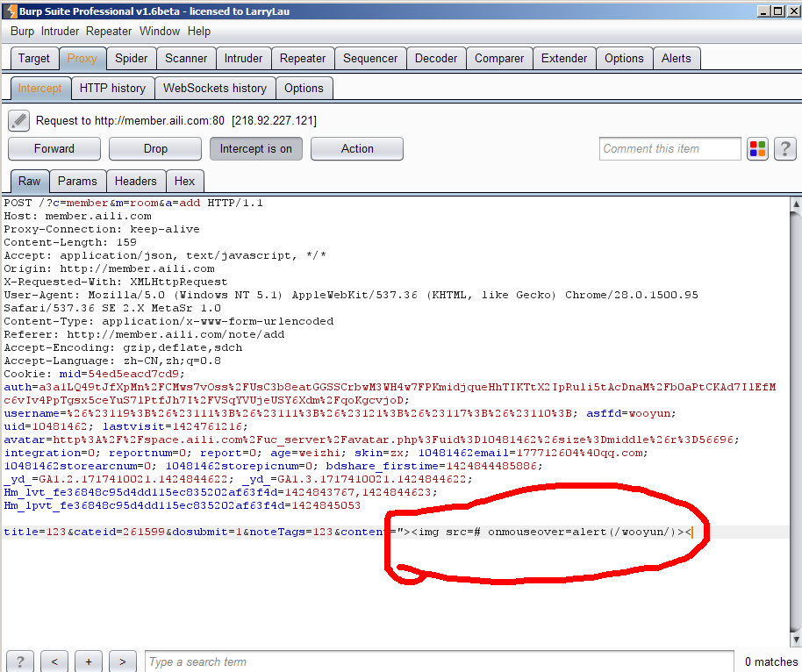This screenshot has height=672, width=802.
Task: Open the Proxy Options sub-tab
Action: click(304, 88)
